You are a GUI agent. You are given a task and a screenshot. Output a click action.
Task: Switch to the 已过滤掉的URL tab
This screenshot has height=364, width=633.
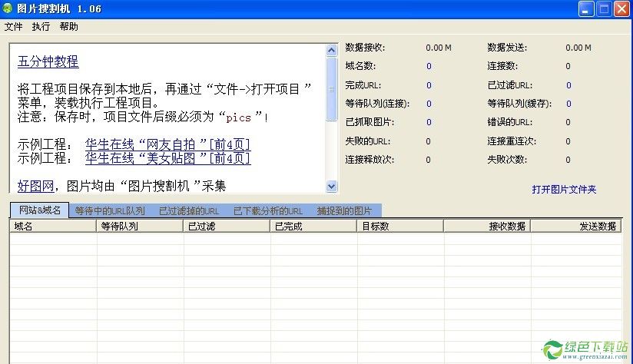188,210
